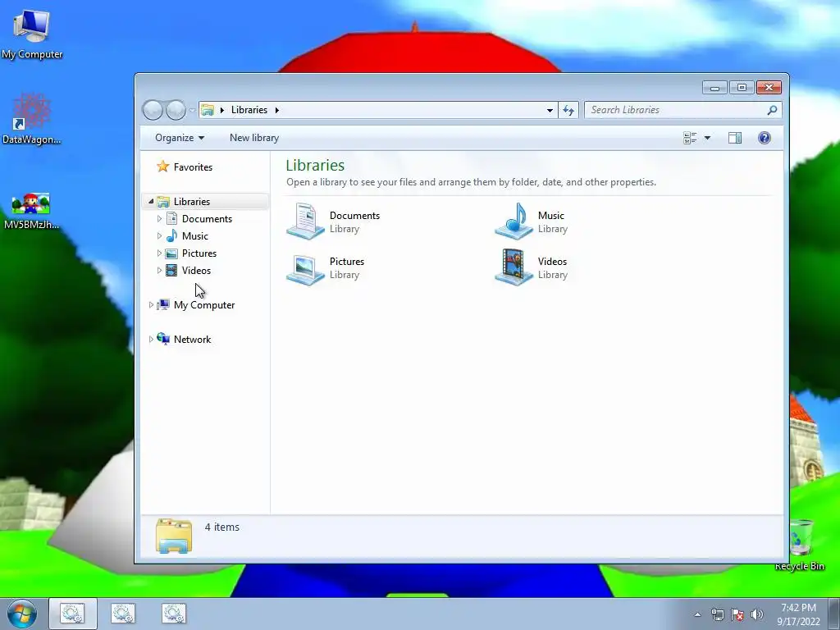The width and height of the screenshot is (840, 630).
Task: Change your view icon button
Action: tap(690, 138)
